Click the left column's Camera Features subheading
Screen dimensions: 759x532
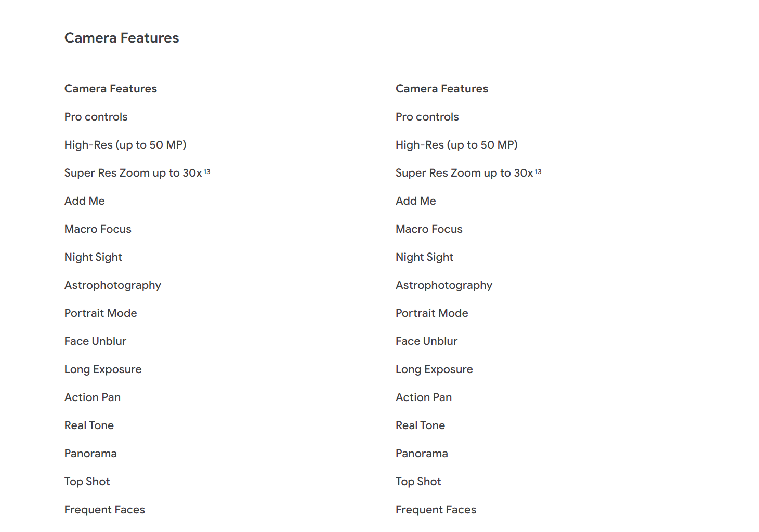[111, 89]
